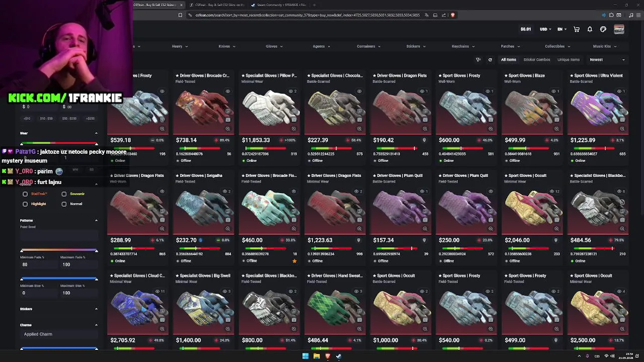Click the $0.01 balance button
The height and width of the screenshot is (362, 644).
click(526, 29)
